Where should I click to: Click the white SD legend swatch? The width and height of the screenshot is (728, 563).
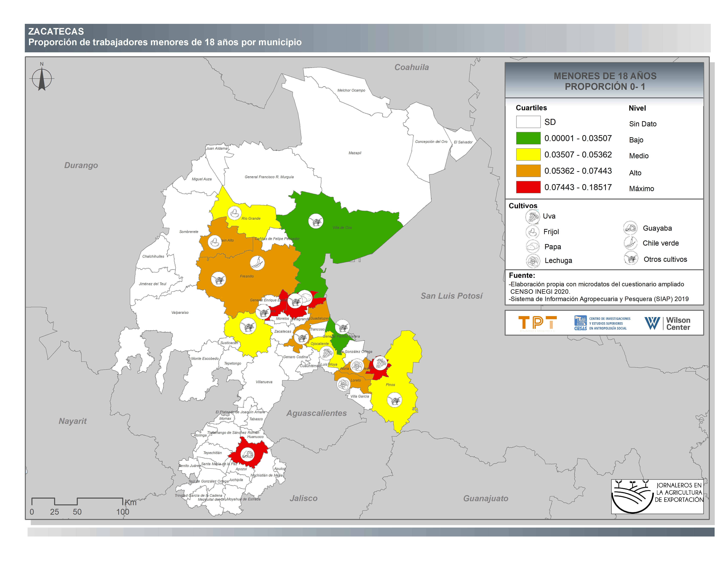(528, 122)
